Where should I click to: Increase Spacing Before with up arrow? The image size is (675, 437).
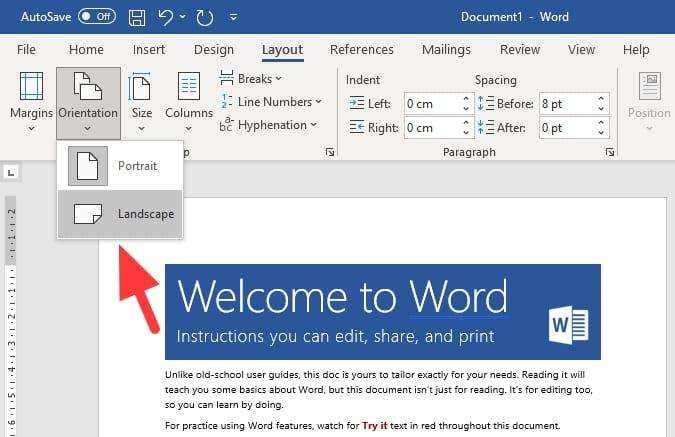[x=601, y=99]
